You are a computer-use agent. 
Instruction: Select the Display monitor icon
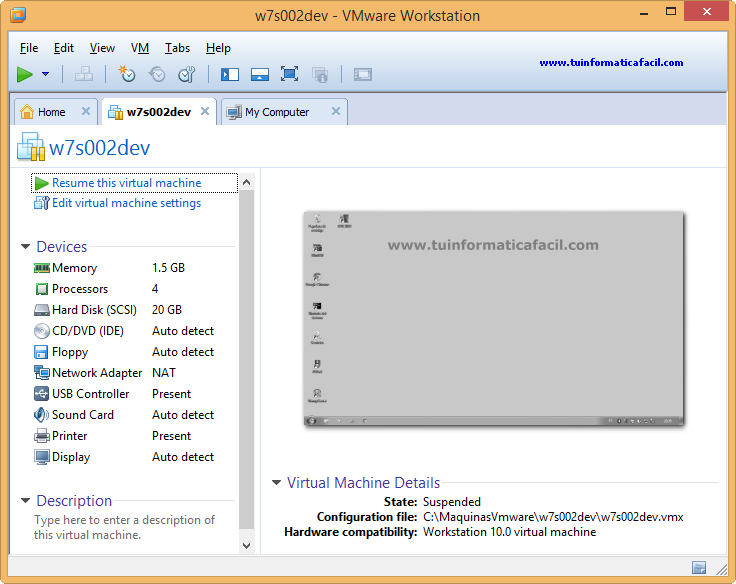tap(42, 457)
